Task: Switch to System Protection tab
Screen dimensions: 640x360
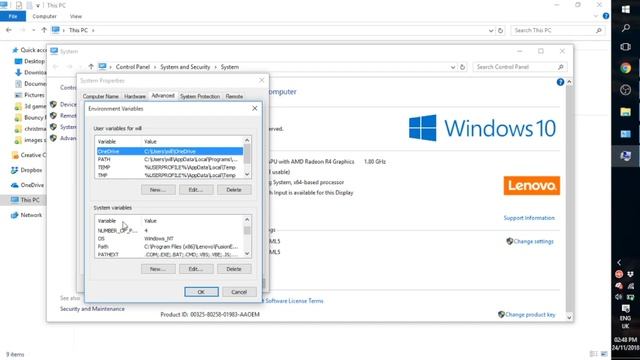Action: coord(200,96)
